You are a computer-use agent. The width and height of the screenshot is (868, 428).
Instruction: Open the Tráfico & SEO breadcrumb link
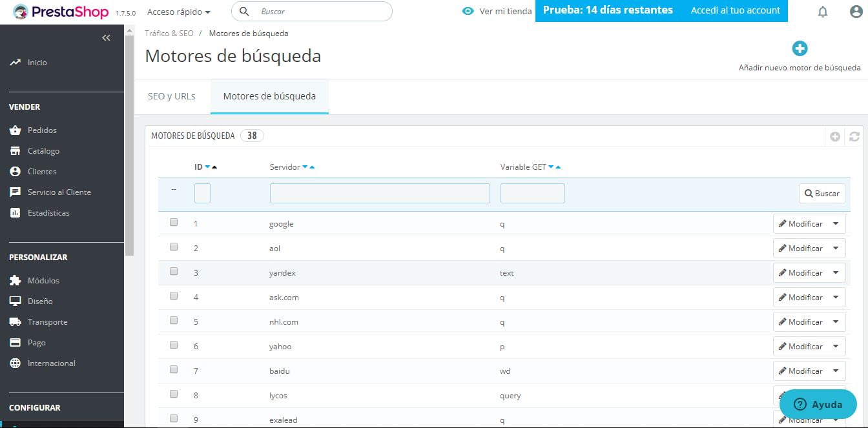(169, 33)
